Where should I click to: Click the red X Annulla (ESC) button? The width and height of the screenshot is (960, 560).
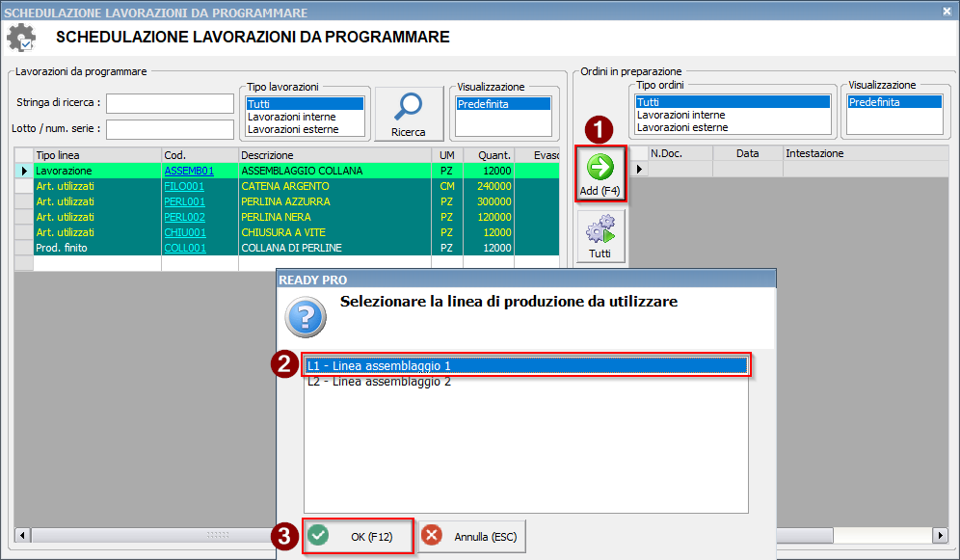coord(471,536)
